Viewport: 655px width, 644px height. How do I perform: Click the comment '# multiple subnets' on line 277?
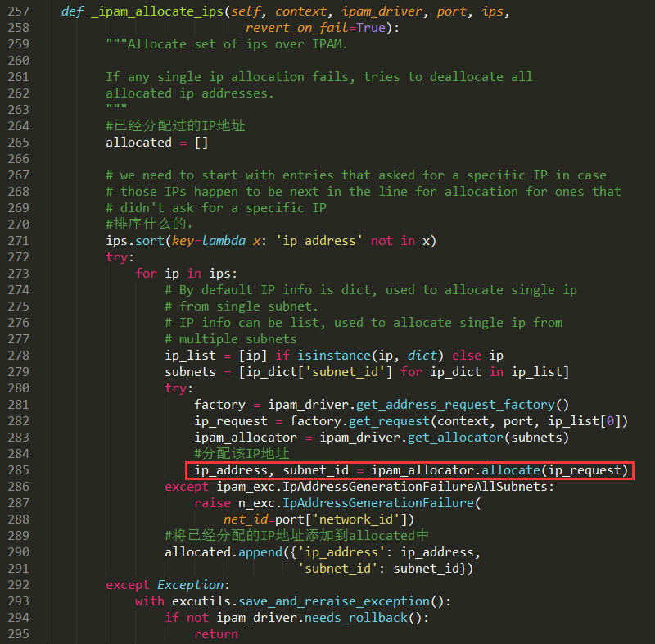click(x=231, y=339)
